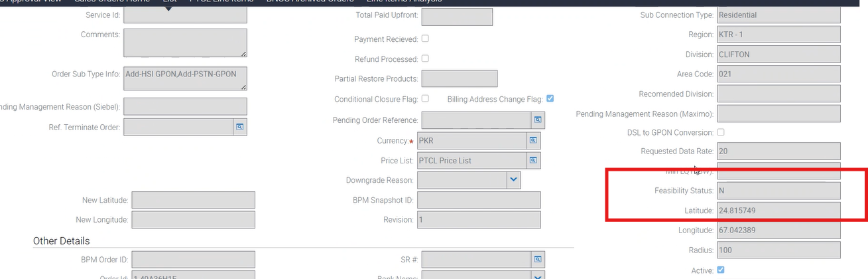Click the SR # lookup icon
Viewport: 868px width, 279px height.
click(538, 259)
